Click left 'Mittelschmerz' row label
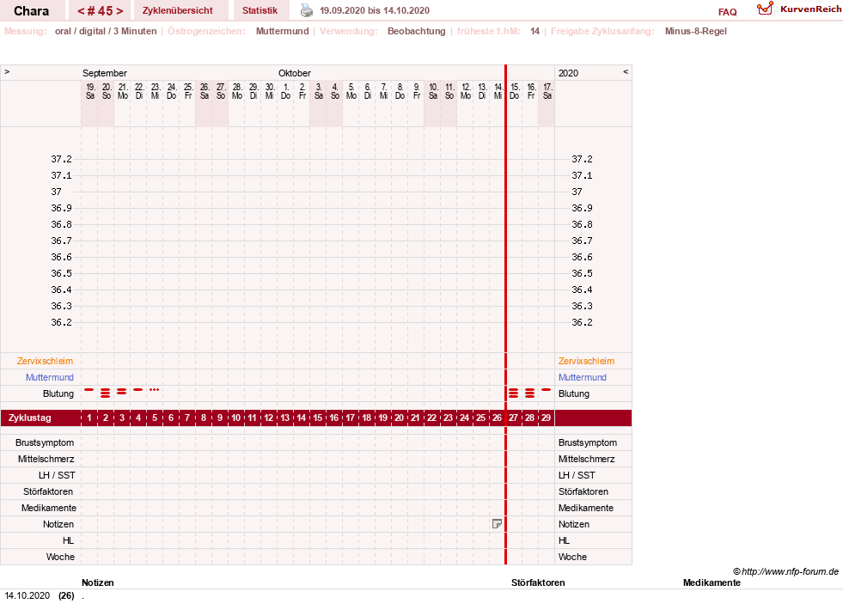843x616 pixels. coord(46,459)
